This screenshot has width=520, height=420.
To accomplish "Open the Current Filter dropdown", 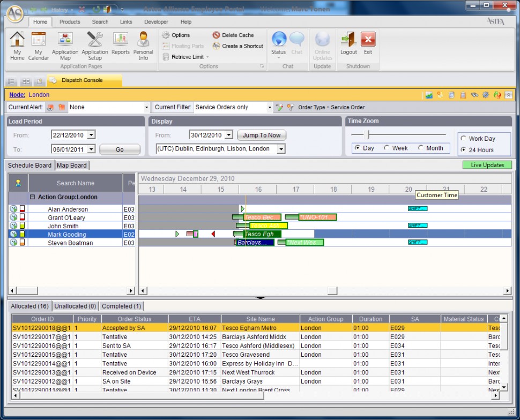I will coord(269,107).
